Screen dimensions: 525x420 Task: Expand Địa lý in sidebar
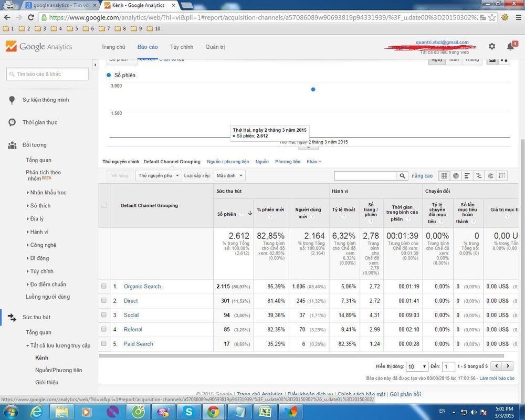(35, 219)
